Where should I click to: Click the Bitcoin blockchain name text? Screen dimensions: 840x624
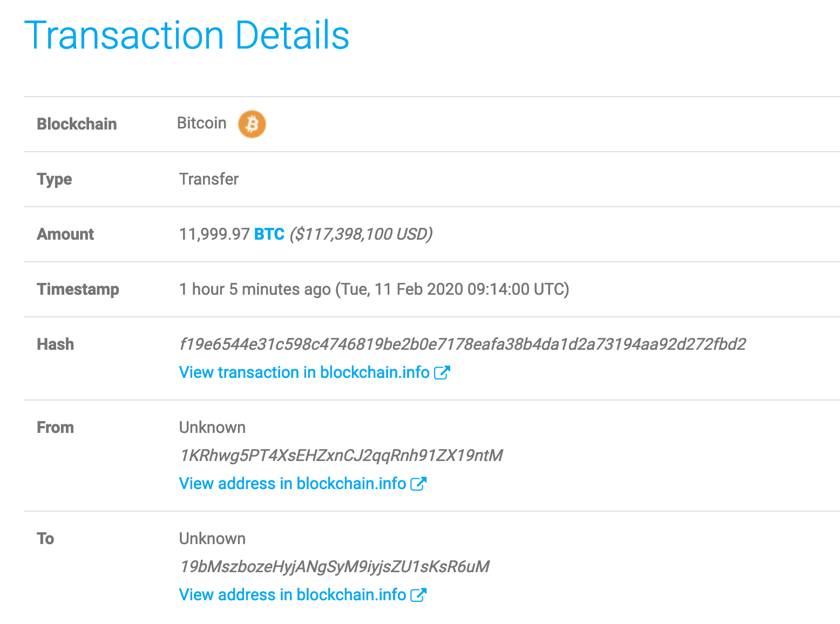point(202,123)
